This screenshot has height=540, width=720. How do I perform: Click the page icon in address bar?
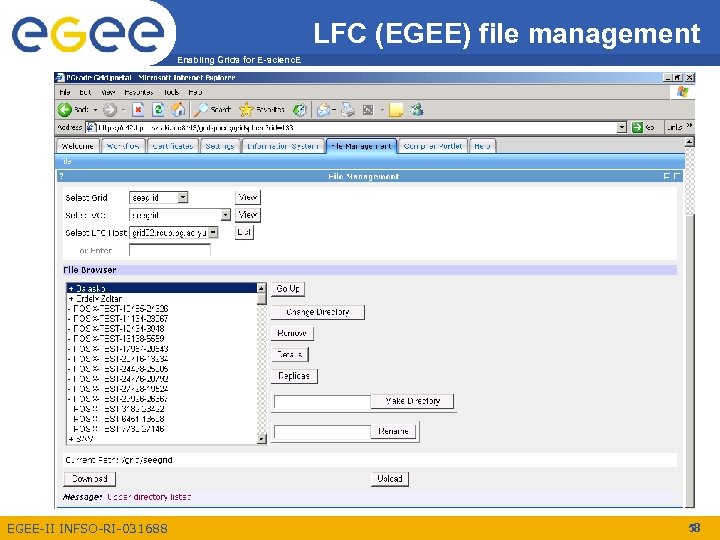click(91, 127)
